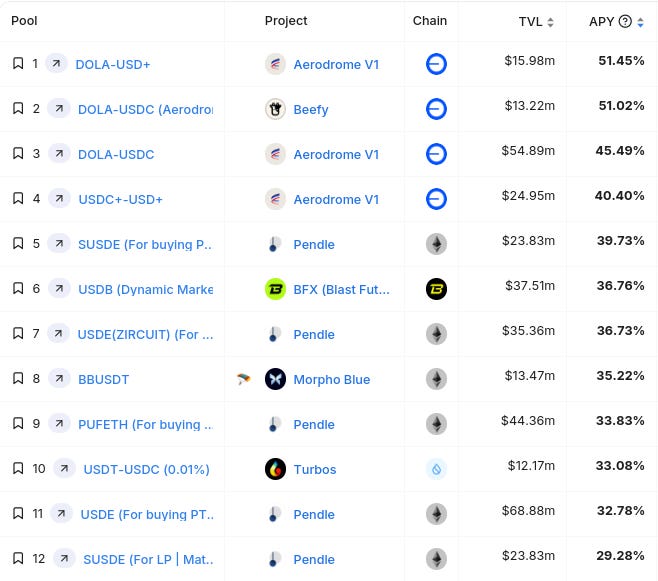658x581 pixels.
Task: Show APY help tooltip question mark
Action: [625, 21]
